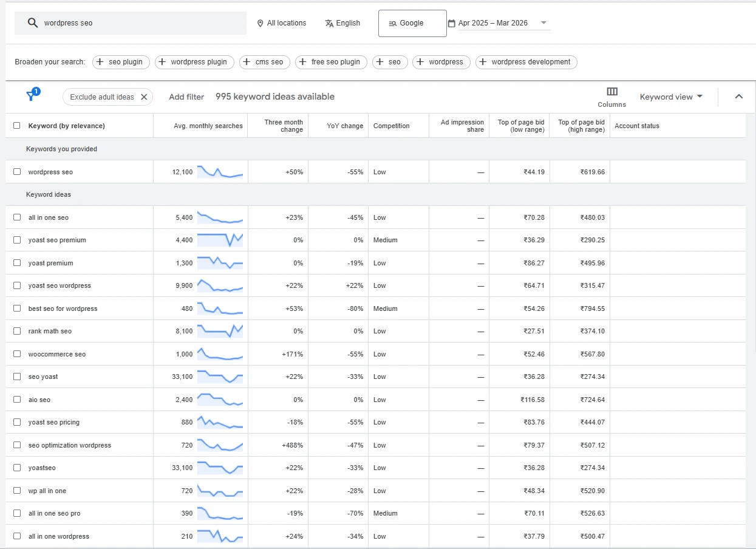Screen dimensions: 756x549
Task: Add 'cms seo' suggestion chip
Action: (x=264, y=62)
